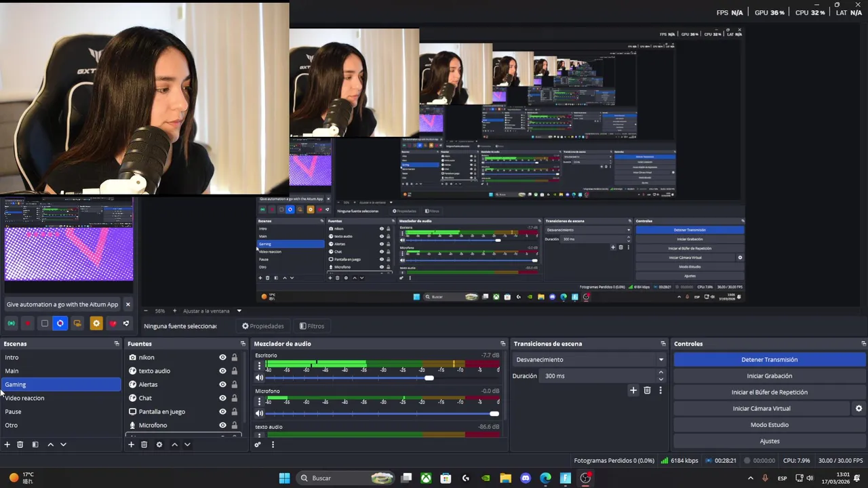Open Escritorio channel three-dot options
Image resolution: width=868 pixels, height=488 pixels.
(259, 367)
